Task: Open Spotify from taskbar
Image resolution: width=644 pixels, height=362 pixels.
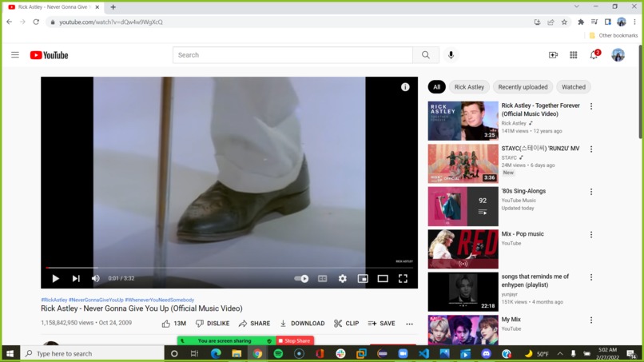Action: click(278, 353)
